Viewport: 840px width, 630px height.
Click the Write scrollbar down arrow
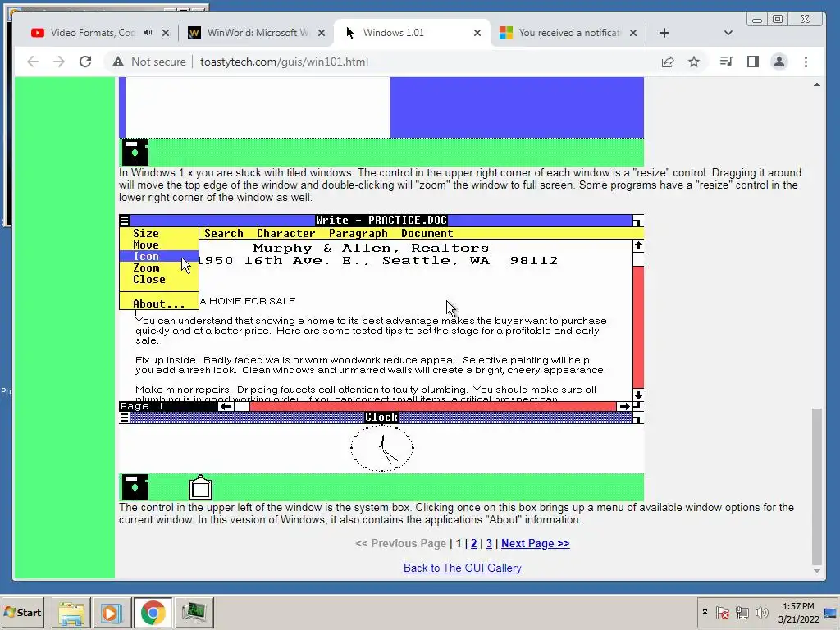click(638, 395)
